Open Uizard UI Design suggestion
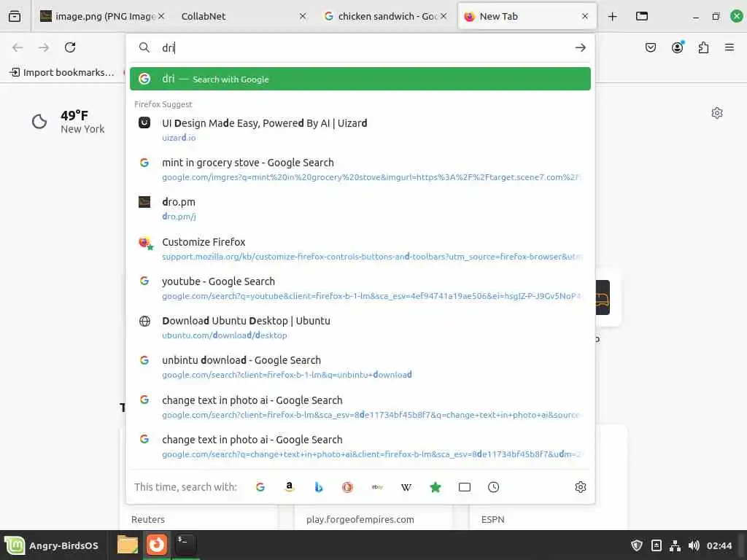The width and height of the screenshot is (747, 560). pyautogui.click(x=360, y=130)
